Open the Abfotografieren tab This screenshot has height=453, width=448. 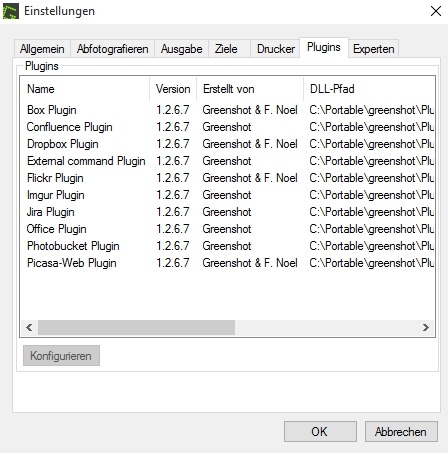tap(112, 49)
